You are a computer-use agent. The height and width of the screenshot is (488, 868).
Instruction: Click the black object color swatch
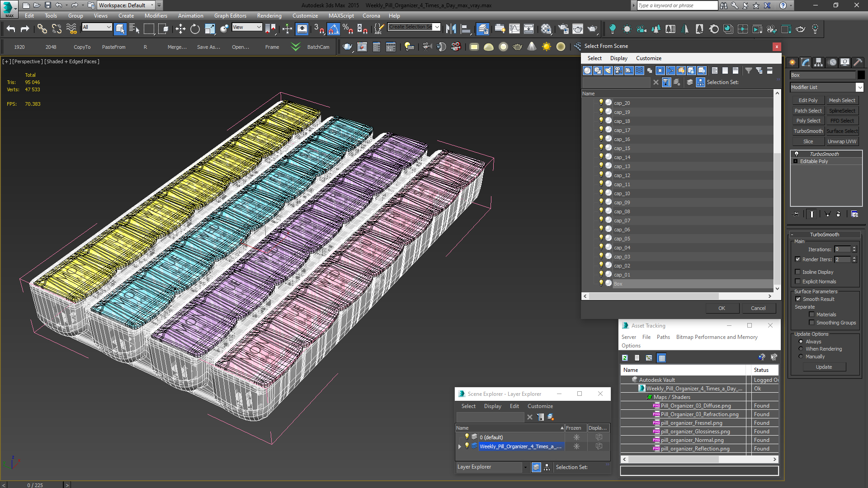(x=861, y=75)
